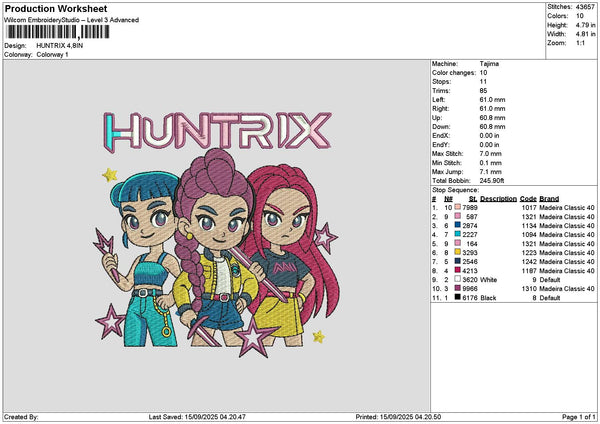Click the stop 7 navy color swatch
600x424 pixels.
[x=457, y=261]
